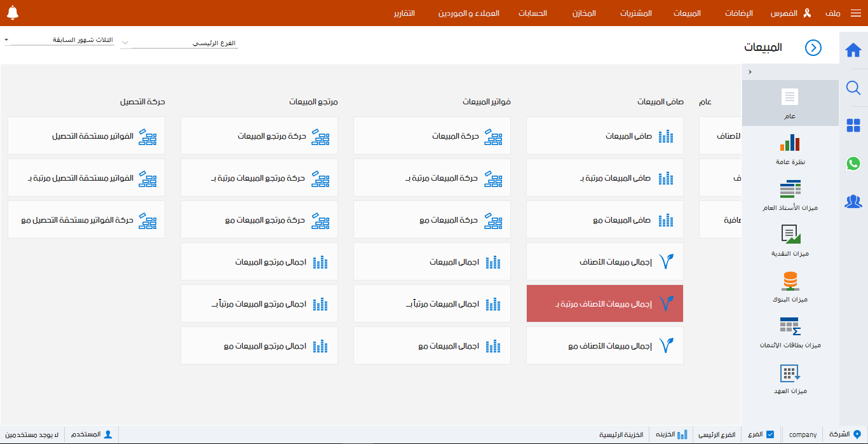Click the search icon in the right sidebar
The image size is (868, 444).
pos(853,88)
